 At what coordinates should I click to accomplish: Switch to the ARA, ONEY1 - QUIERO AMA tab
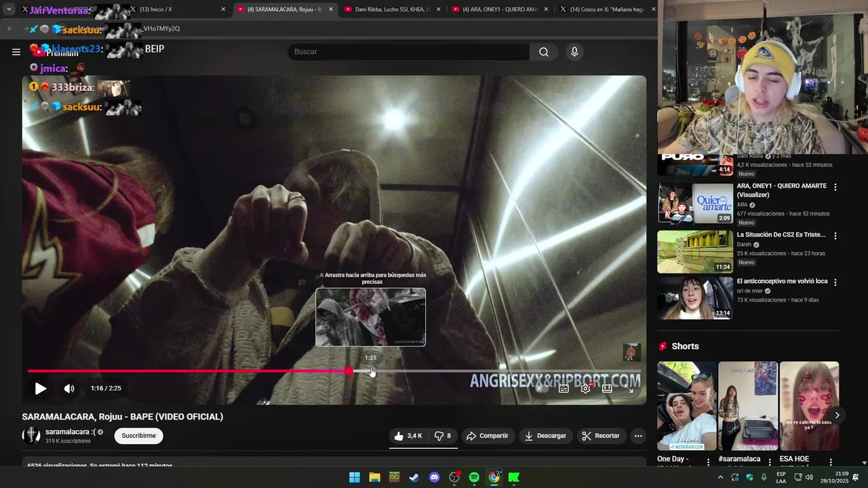pos(500,9)
